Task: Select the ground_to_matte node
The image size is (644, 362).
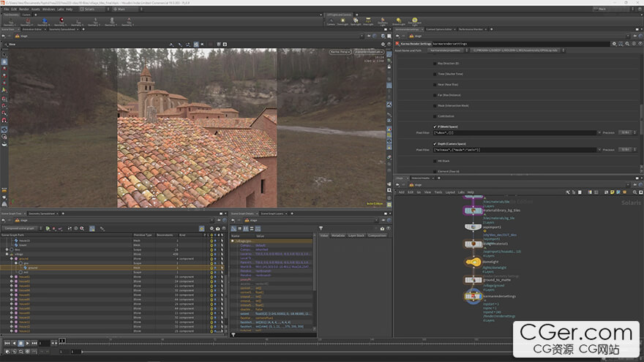Action: [473, 280]
